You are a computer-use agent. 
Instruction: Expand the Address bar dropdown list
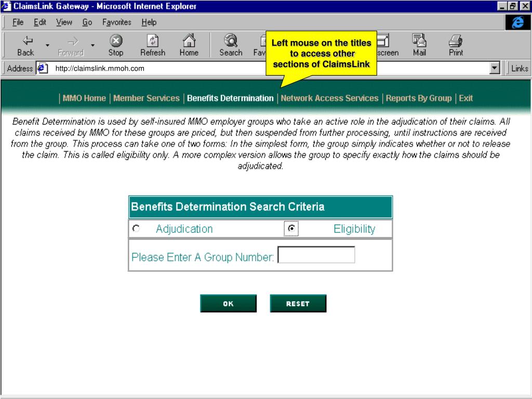(495, 68)
